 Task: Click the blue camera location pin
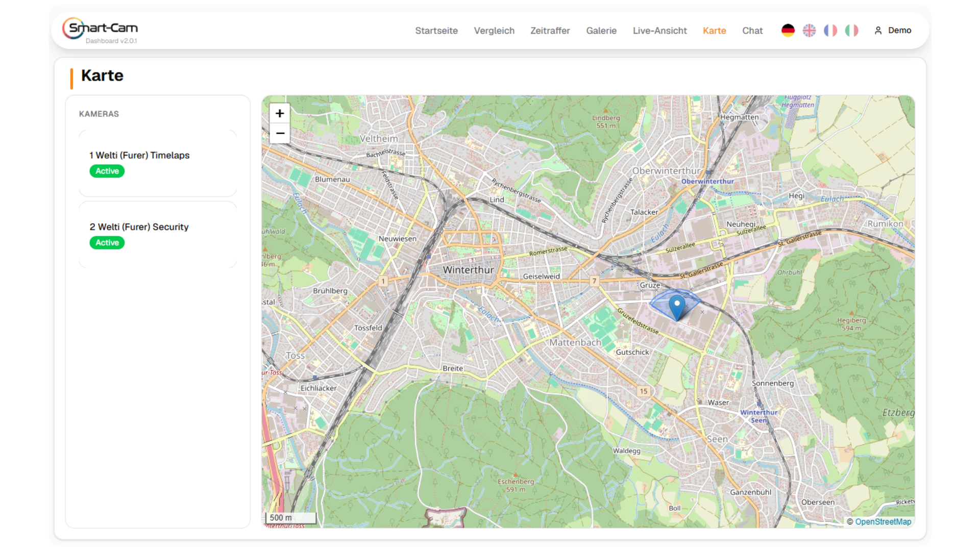(677, 307)
